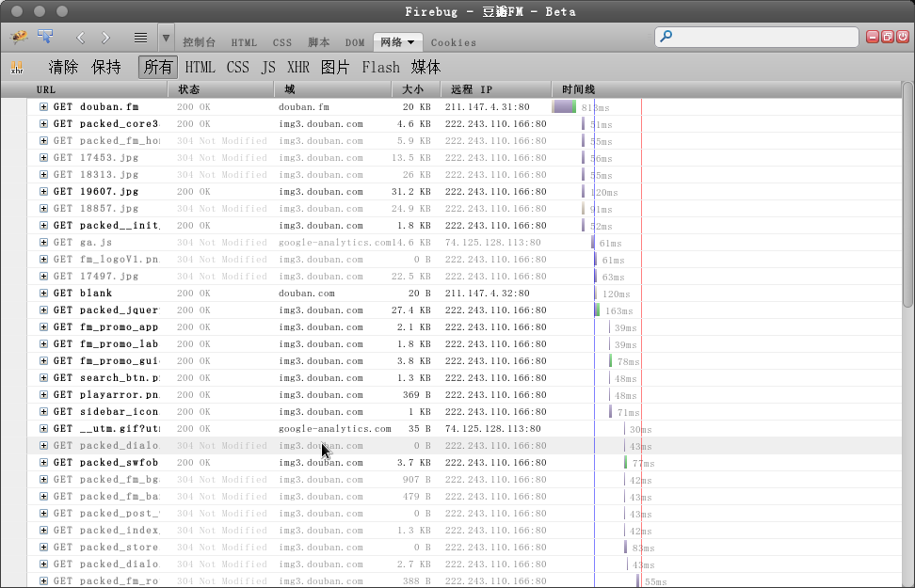The width and height of the screenshot is (915, 588).
Task: Open the 网络 tab options arrow
Action: [x=410, y=42]
